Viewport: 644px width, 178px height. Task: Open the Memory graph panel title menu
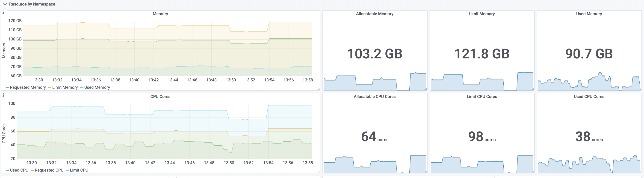160,14
